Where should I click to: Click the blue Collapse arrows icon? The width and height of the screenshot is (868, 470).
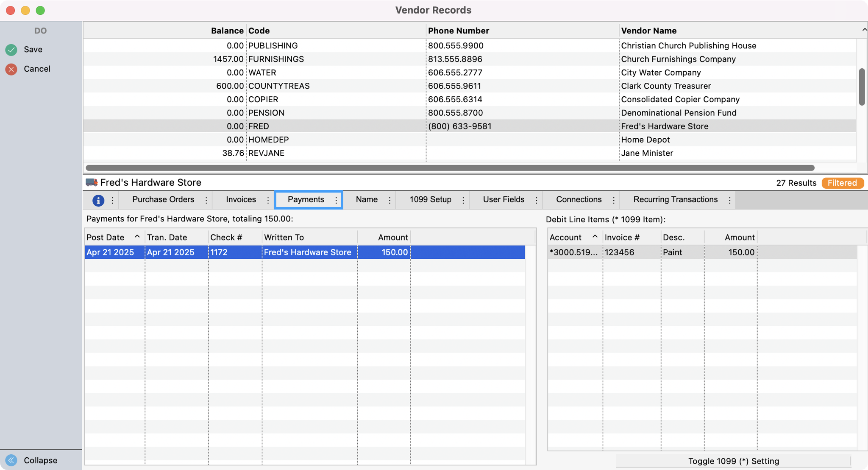tap(11, 460)
